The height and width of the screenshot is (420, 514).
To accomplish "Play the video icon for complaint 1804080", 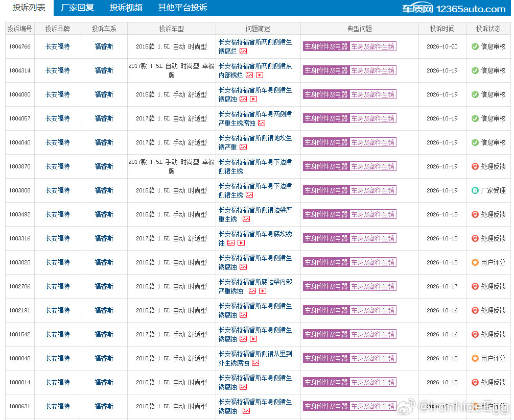I will pyautogui.click(x=253, y=99).
